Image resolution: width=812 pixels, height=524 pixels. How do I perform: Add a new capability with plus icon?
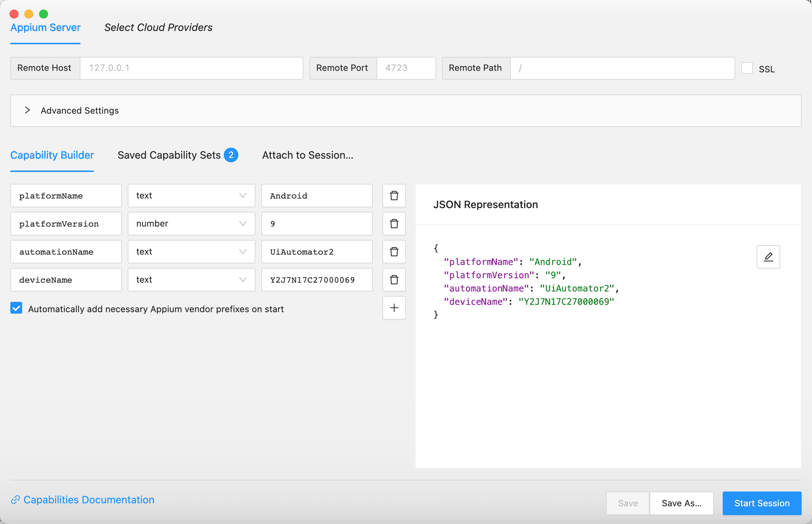[x=394, y=308]
